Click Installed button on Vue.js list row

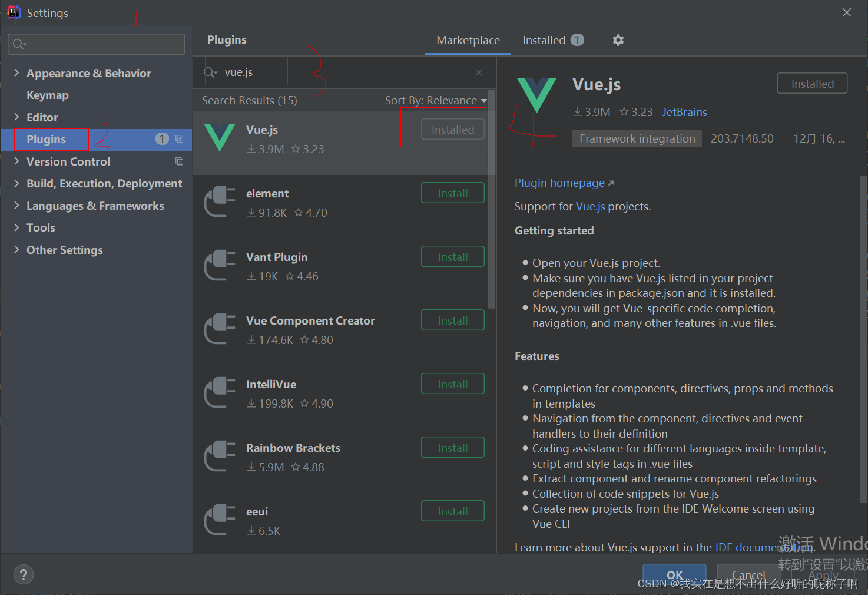tap(453, 130)
